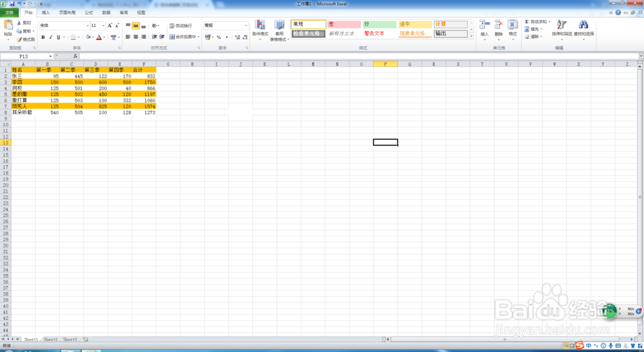The image size is (644, 352).
Task: Apply the 适中 (Neutral) cell style
Action: click(x=415, y=24)
